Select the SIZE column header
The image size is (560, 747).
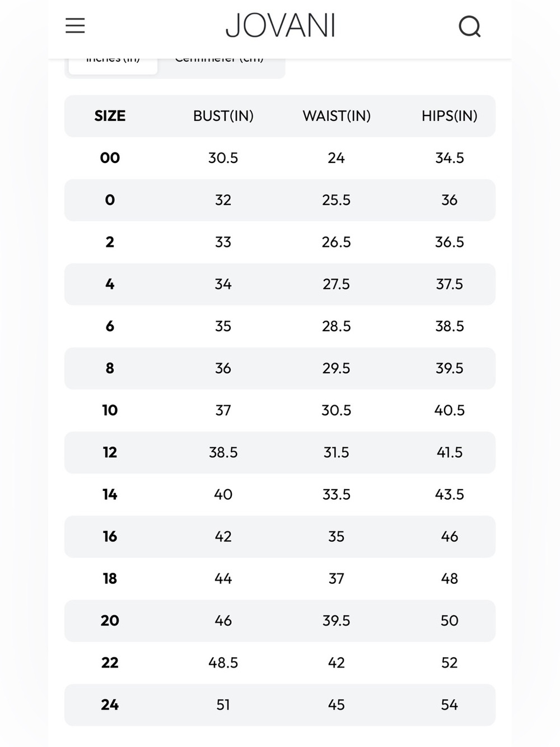click(x=110, y=116)
